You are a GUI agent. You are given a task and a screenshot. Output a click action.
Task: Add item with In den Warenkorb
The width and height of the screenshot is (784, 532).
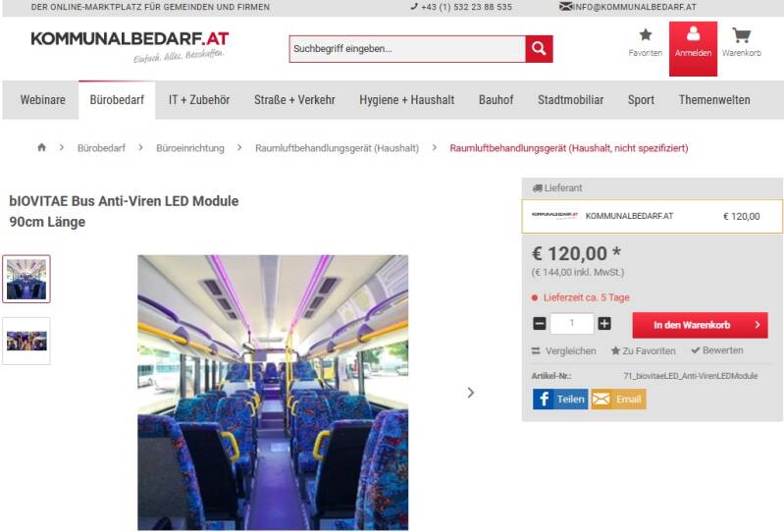[x=700, y=325]
